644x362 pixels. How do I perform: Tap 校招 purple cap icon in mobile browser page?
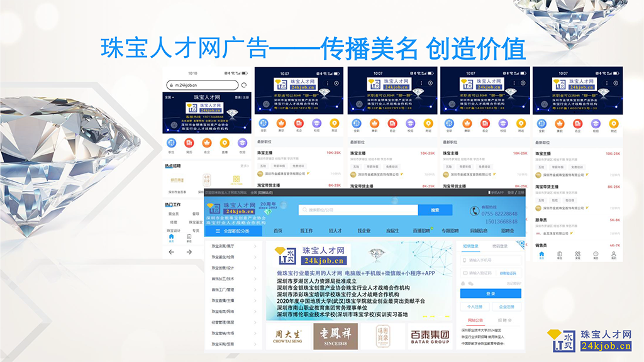(242, 143)
